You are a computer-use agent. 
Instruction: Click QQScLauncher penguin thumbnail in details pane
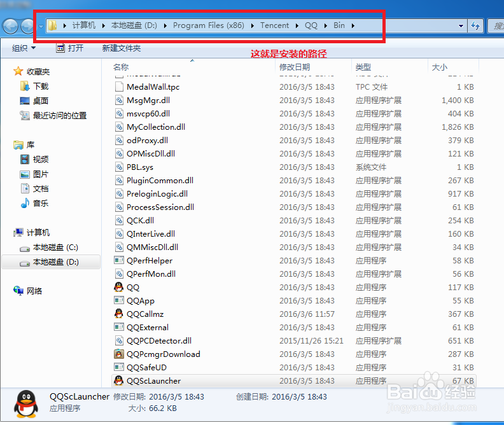click(x=26, y=404)
